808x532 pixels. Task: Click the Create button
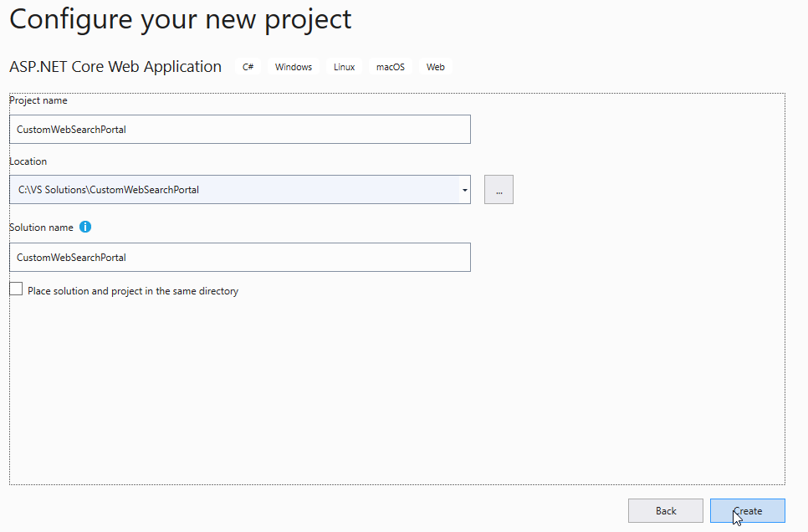point(747,511)
